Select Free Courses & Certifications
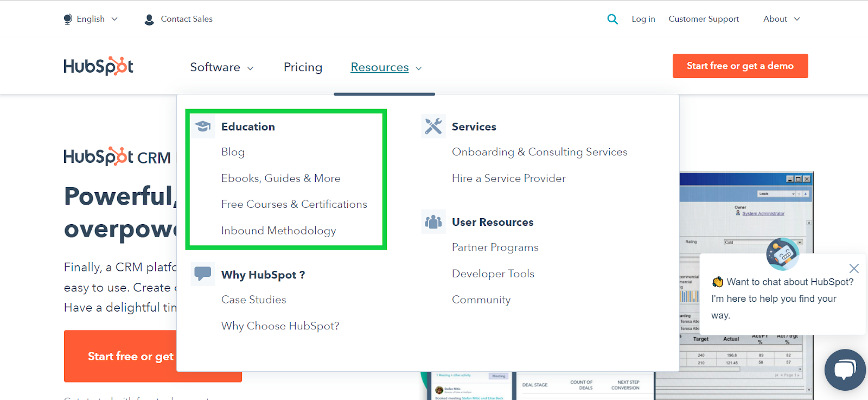This screenshot has width=868, height=400. point(294,204)
